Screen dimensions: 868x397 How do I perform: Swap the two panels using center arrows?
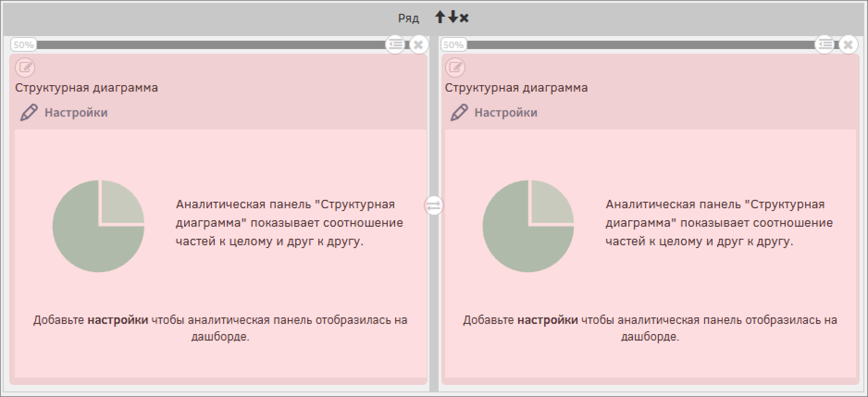[434, 205]
